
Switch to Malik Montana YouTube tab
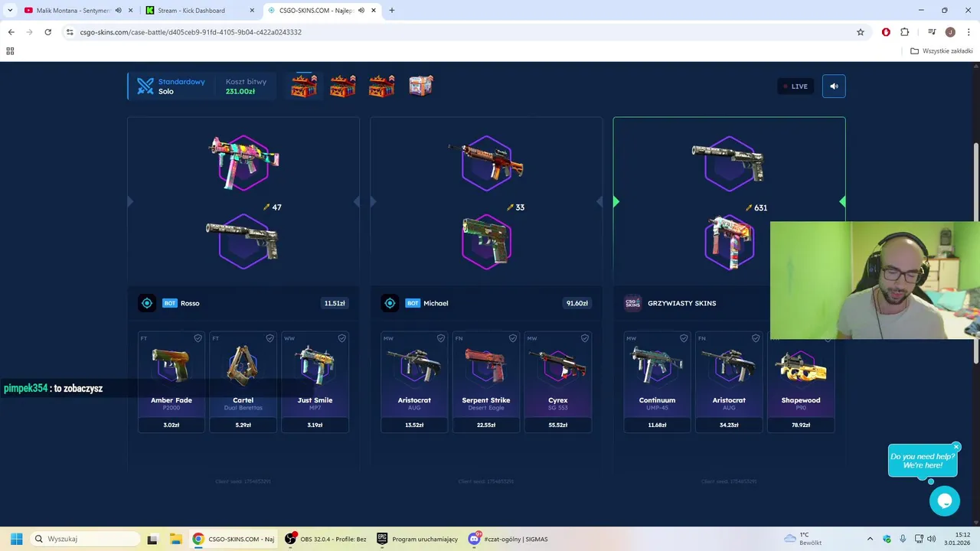tap(73, 11)
